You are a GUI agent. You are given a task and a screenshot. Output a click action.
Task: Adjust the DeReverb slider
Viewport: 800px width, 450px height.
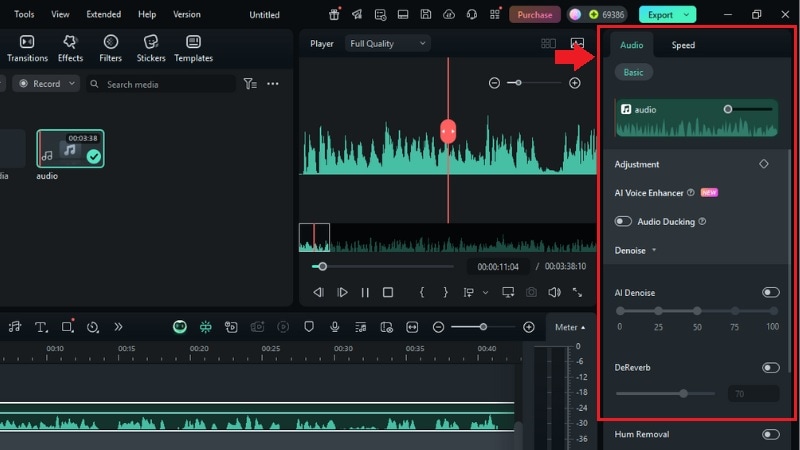pyautogui.click(x=665, y=393)
